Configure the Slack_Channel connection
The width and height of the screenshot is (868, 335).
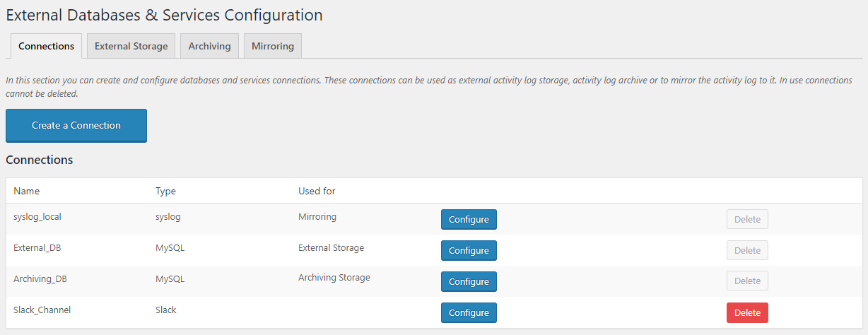(x=469, y=312)
